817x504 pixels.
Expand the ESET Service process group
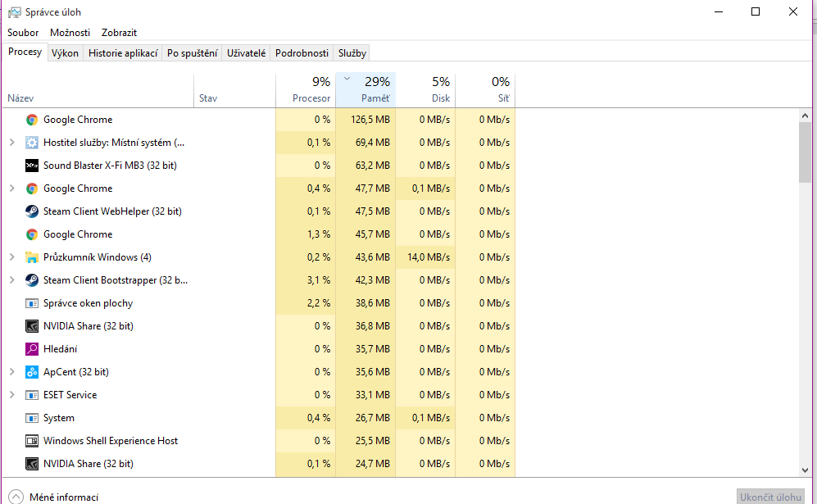pos(11,395)
